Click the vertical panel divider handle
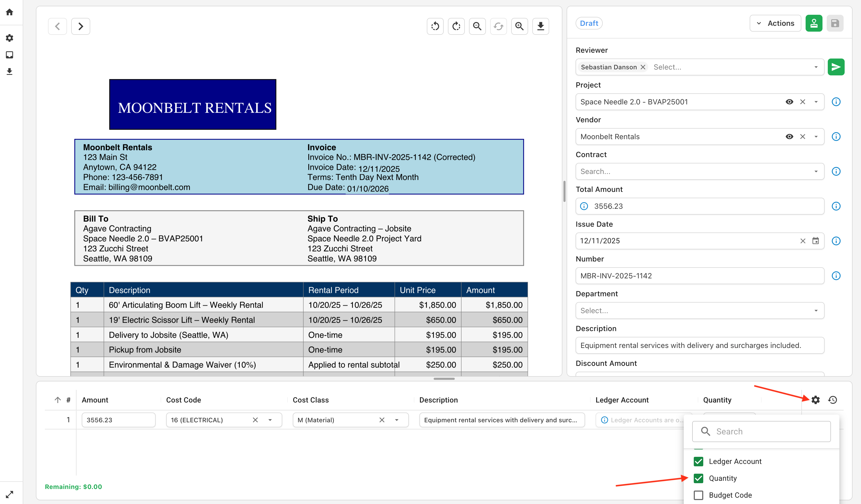Viewport: 861px width, 504px height. (x=565, y=191)
